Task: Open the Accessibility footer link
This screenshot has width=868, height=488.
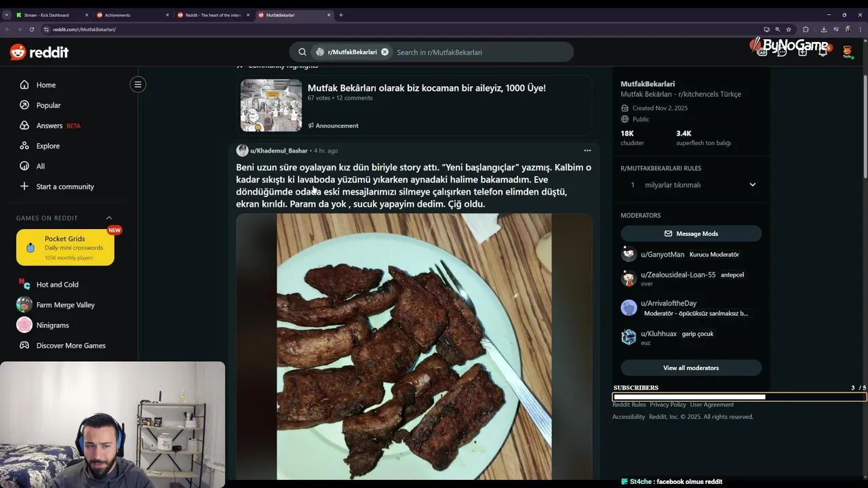Action: point(629,417)
